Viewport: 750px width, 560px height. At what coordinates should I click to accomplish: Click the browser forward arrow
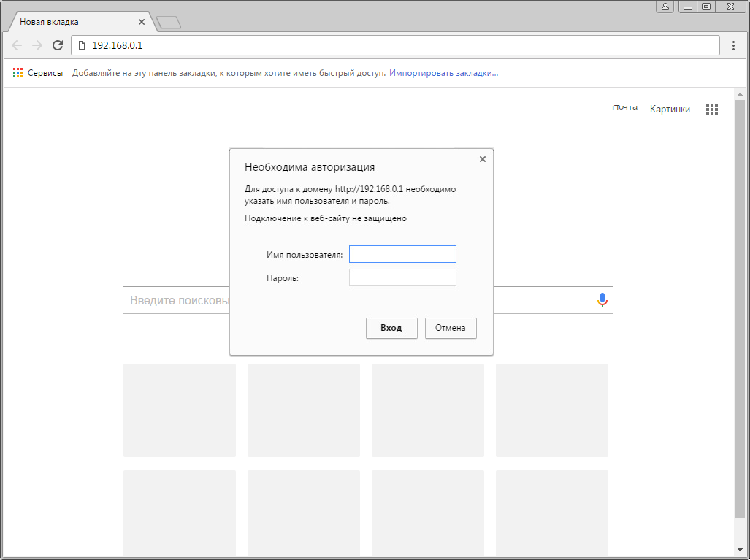pos(37,45)
